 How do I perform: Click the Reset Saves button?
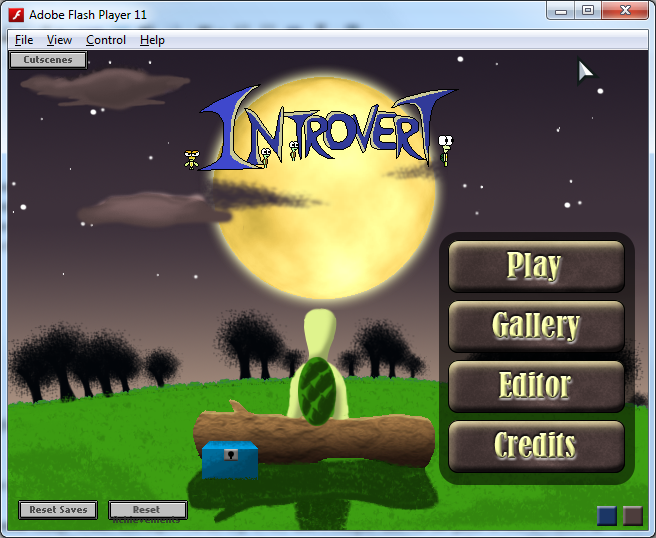pos(58,510)
